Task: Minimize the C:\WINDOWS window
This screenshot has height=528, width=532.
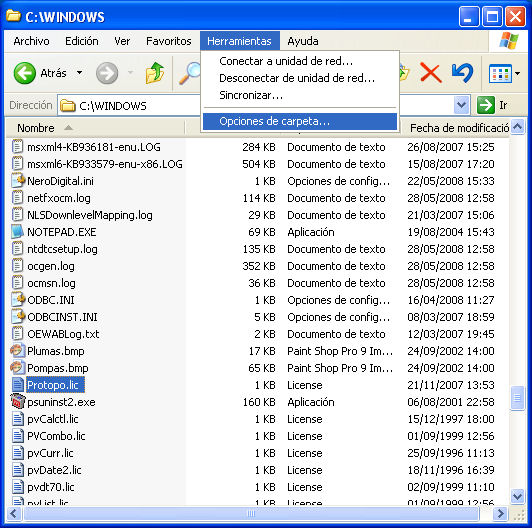Action: pos(468,16)
